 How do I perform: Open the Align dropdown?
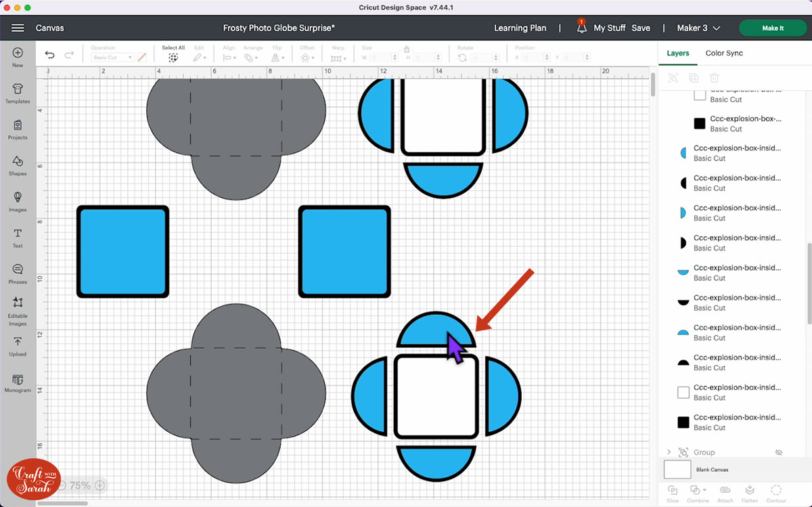pos(229,58)
